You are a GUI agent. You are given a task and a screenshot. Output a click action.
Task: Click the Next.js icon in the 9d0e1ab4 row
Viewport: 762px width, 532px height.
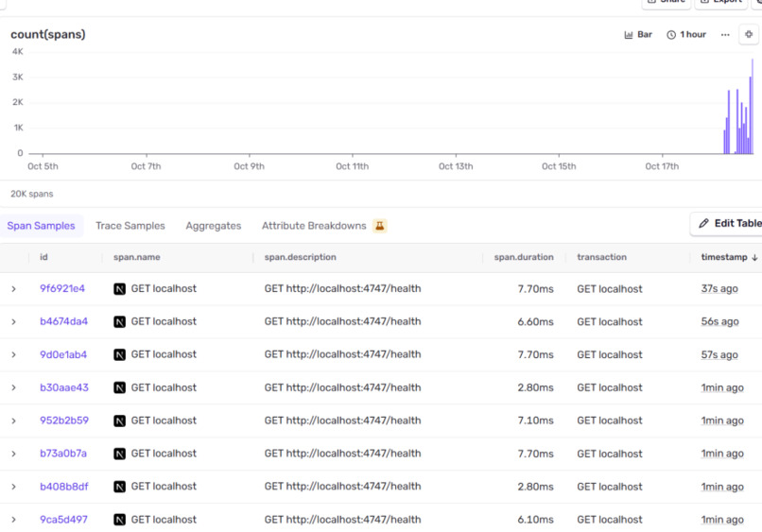tap(119, 354)
